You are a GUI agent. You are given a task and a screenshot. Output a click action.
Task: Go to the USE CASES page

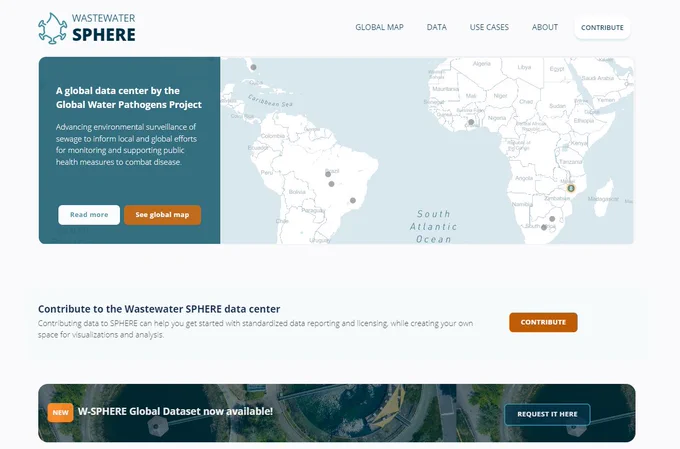point(489,27)
